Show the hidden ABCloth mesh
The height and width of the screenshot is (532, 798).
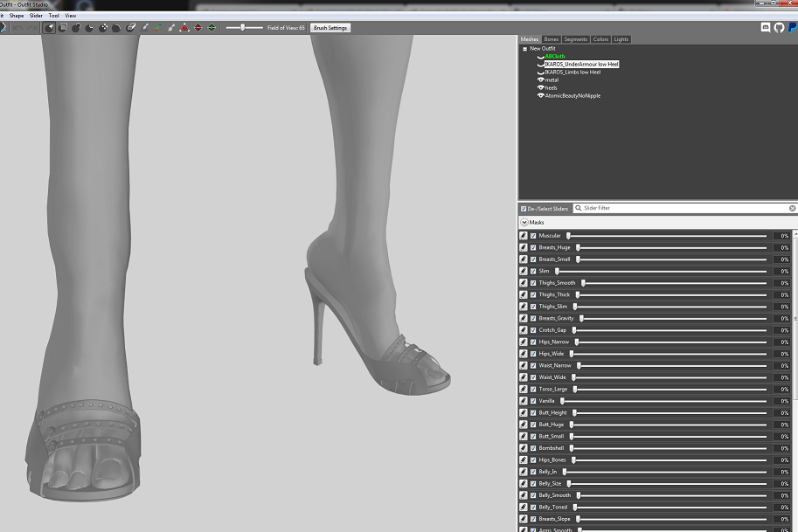(x=540, y=57)
